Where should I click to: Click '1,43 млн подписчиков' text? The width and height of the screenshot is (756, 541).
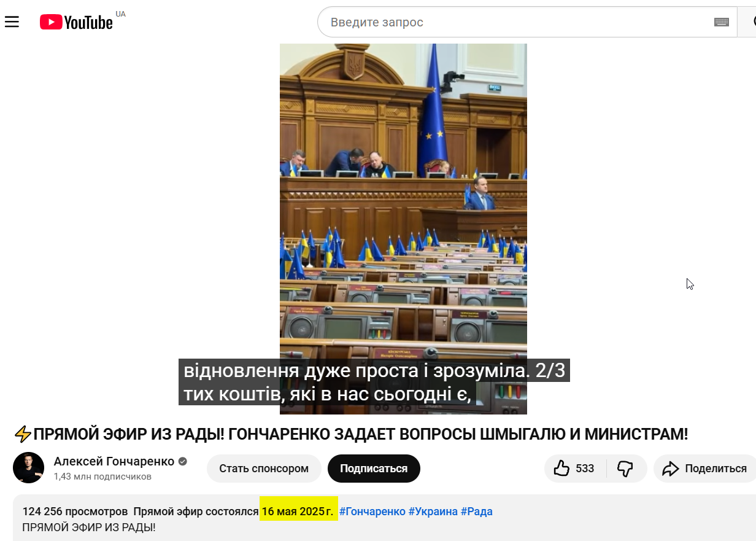pos(102,477)
